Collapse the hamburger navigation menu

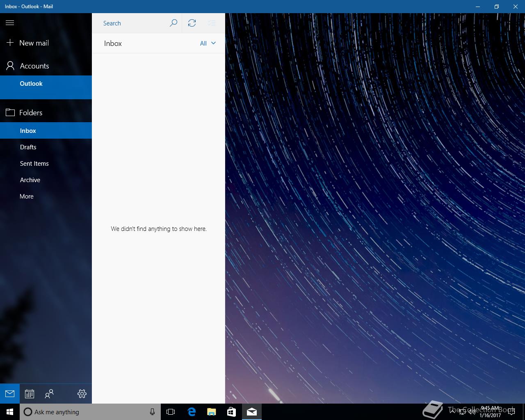coord(10,23)
